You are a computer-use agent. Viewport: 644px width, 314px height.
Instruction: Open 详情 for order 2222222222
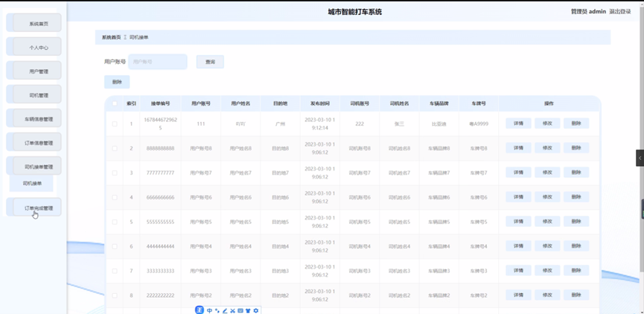(518, 295)
